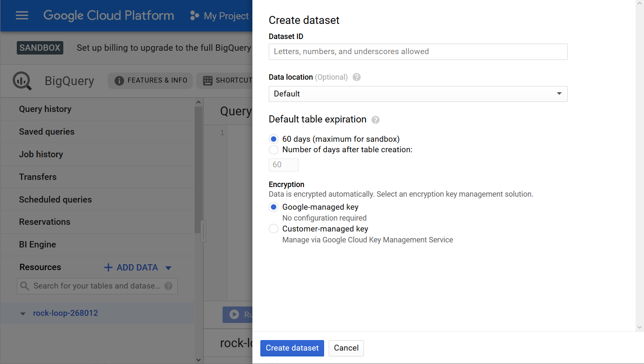This screenshot has width=644, height=364.
Task: Click the tables and datasets search field
Action: (96, 286)
